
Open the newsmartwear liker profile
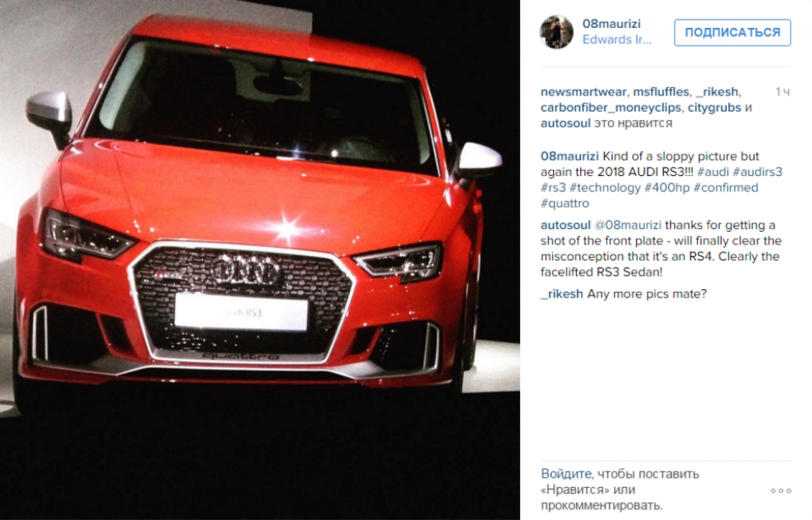[584, 92]
